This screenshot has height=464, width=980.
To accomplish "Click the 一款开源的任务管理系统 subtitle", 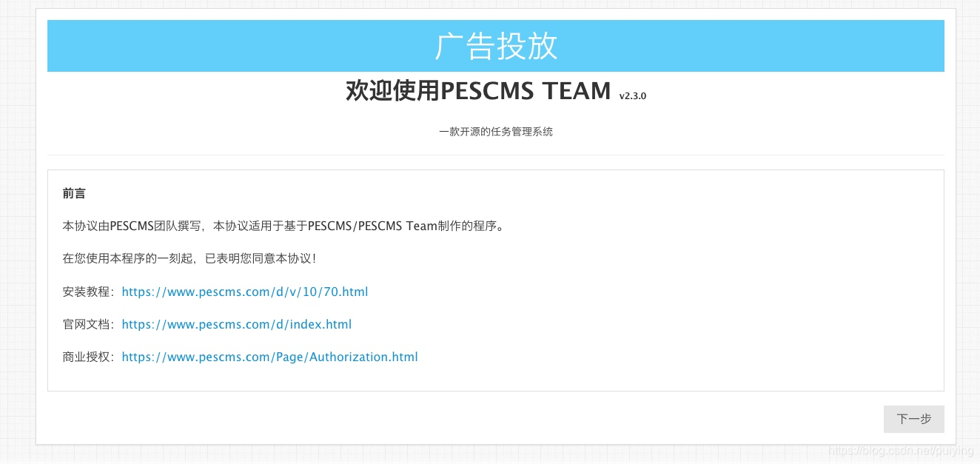I will coord(496,132).
